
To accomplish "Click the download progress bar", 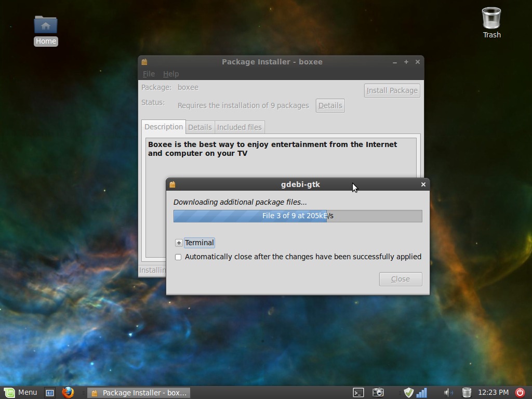I will pos(298,216).
